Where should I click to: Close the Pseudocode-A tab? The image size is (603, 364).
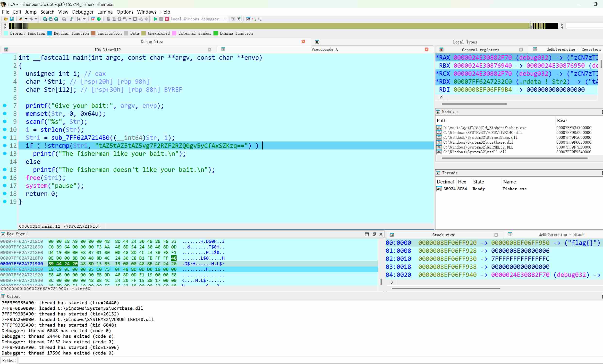[x=426, y=49]
